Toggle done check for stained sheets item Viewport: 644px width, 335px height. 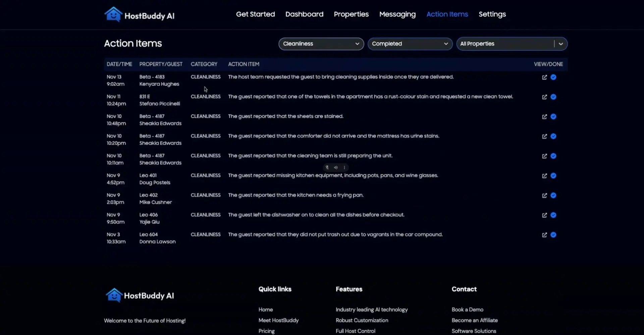pos(553,116)
